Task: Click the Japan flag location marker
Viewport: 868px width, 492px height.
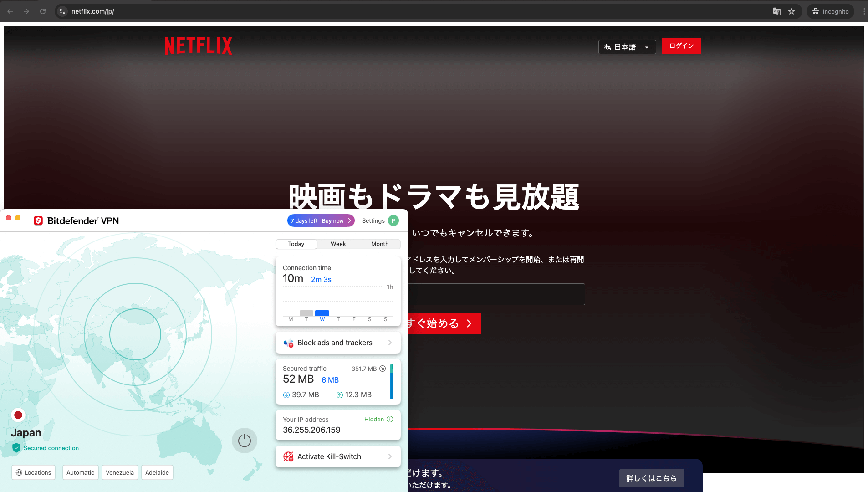Action: 18,415
